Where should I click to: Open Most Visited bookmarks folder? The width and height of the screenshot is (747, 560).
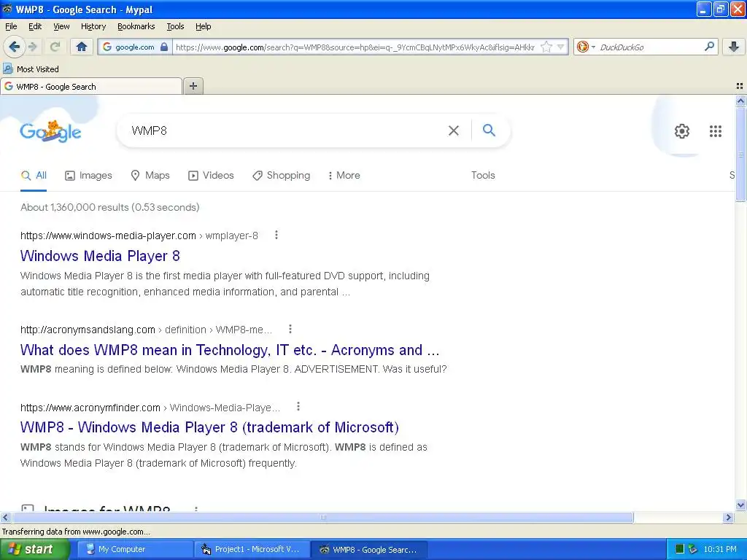31,69
